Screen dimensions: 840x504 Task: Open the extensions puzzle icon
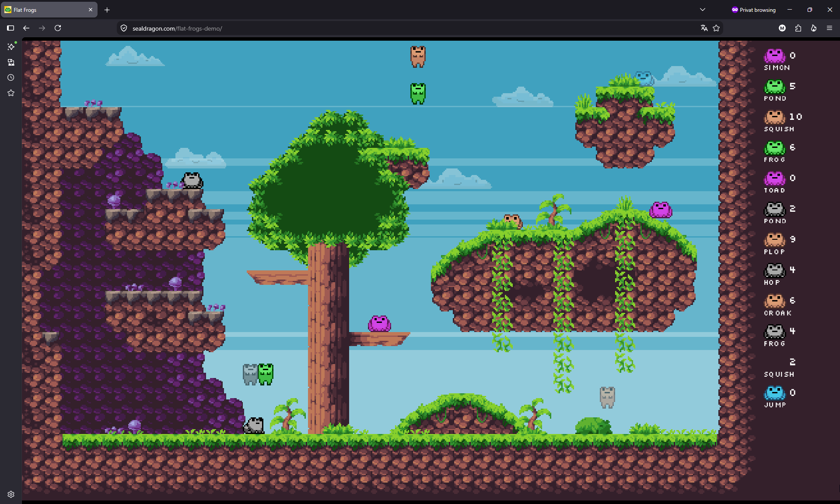click(798, 28)
